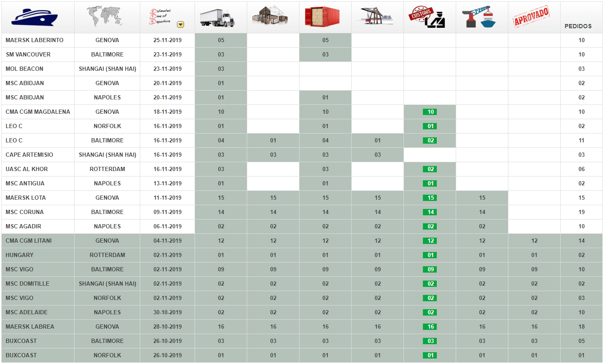Click MAERSK LABREA pedidos value 18
This screenshot has width=604, height=364.
[x=581, y=327]
